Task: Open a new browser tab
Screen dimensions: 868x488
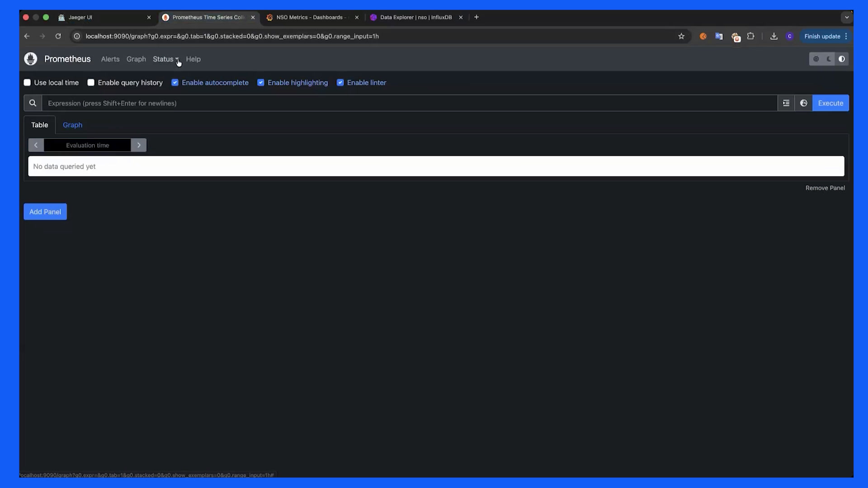Action: pos(476,17)
